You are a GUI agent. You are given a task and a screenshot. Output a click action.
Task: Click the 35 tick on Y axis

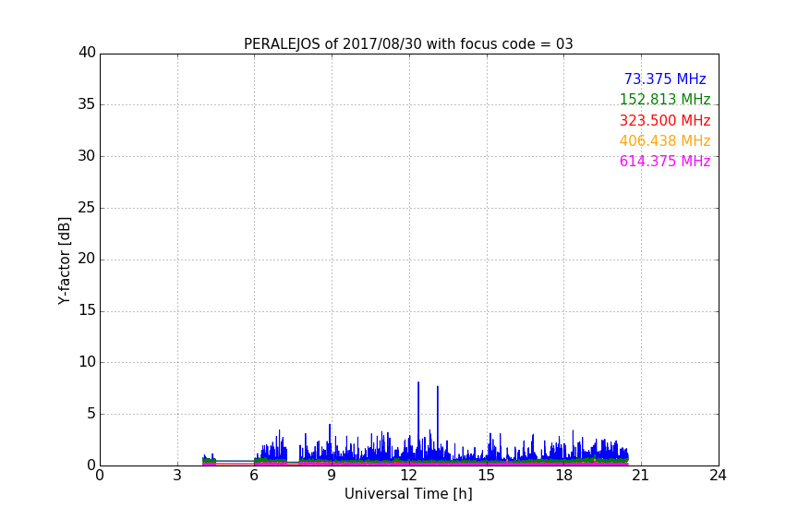tap(87, 104)
